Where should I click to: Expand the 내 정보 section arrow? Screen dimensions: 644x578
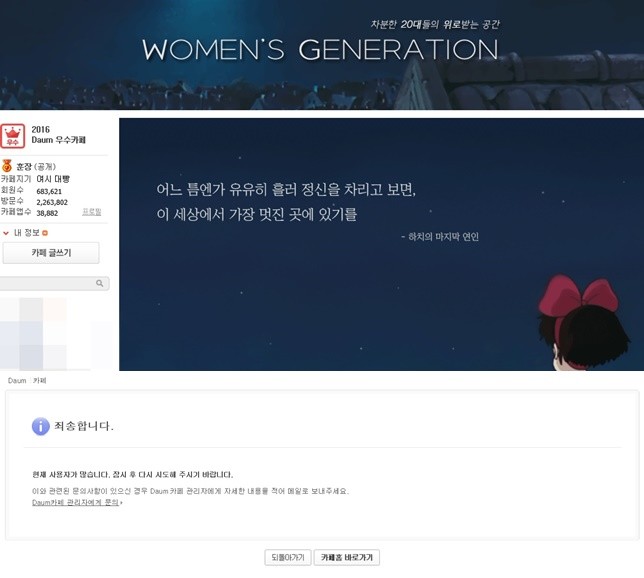click(x=5, y=233)
